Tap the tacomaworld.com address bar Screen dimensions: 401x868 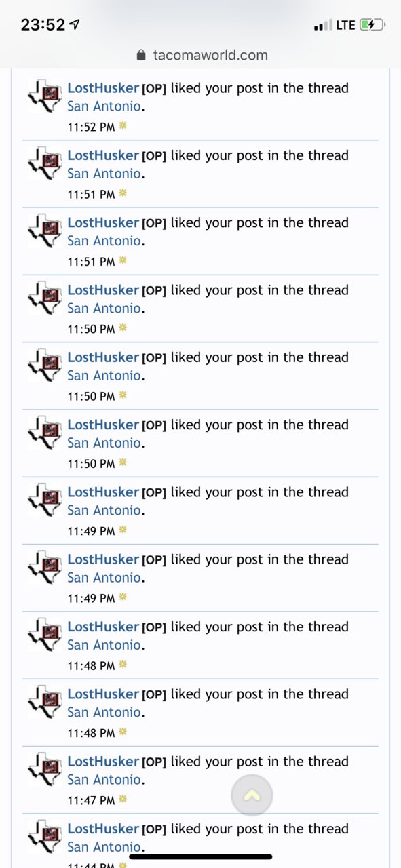point(202,55)
